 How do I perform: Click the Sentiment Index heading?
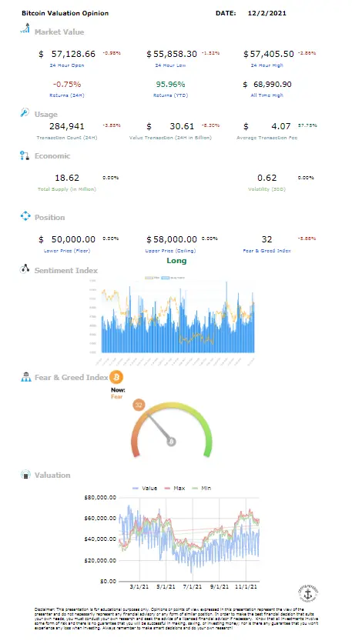(x=66, y=271)
